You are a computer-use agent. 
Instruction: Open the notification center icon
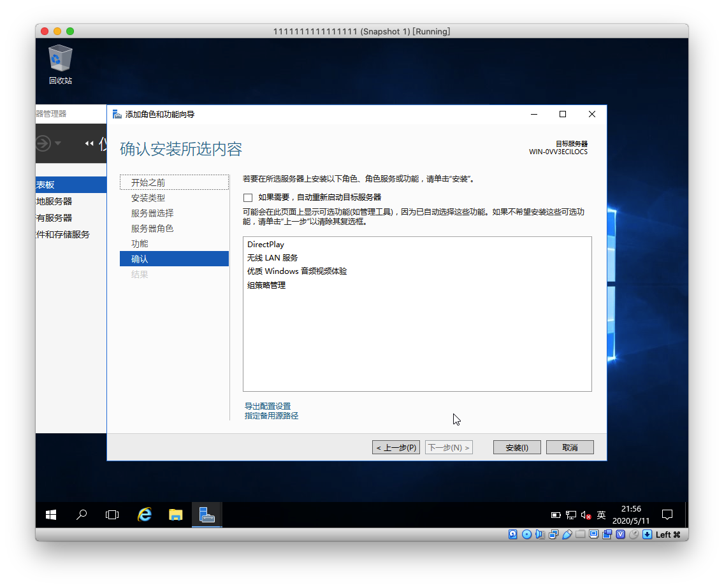[667, 515]
